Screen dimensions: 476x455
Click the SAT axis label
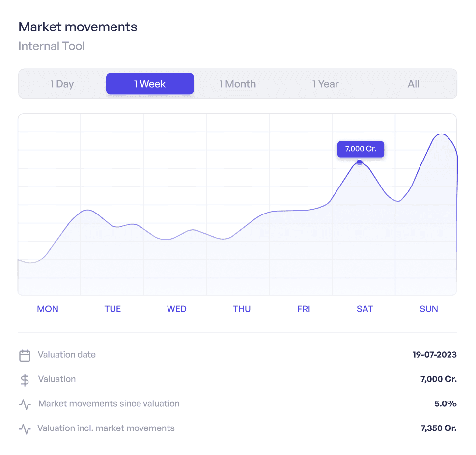pos(364,309)
